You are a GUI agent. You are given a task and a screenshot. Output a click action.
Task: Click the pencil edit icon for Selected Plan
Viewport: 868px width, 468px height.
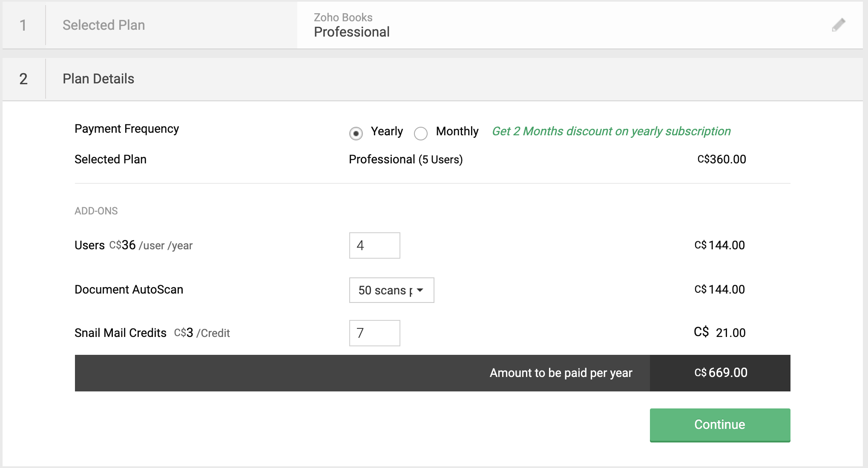tap(838, 25)
